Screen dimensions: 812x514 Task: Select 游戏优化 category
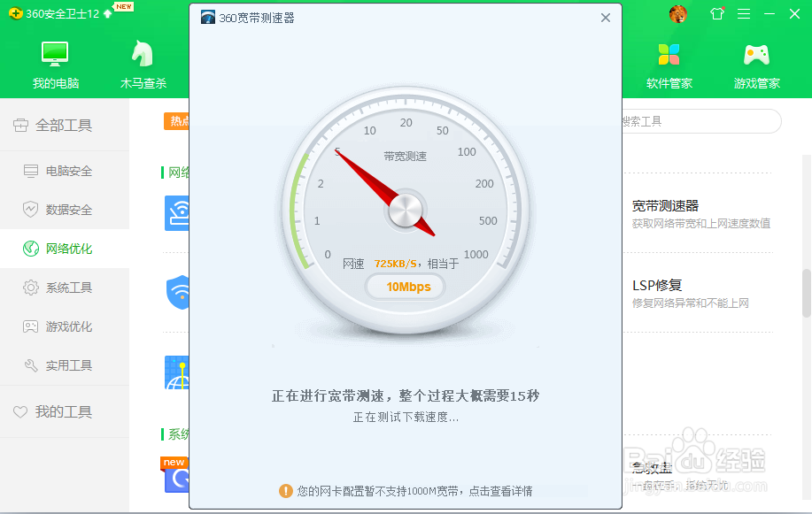click(x=65, y=326)
